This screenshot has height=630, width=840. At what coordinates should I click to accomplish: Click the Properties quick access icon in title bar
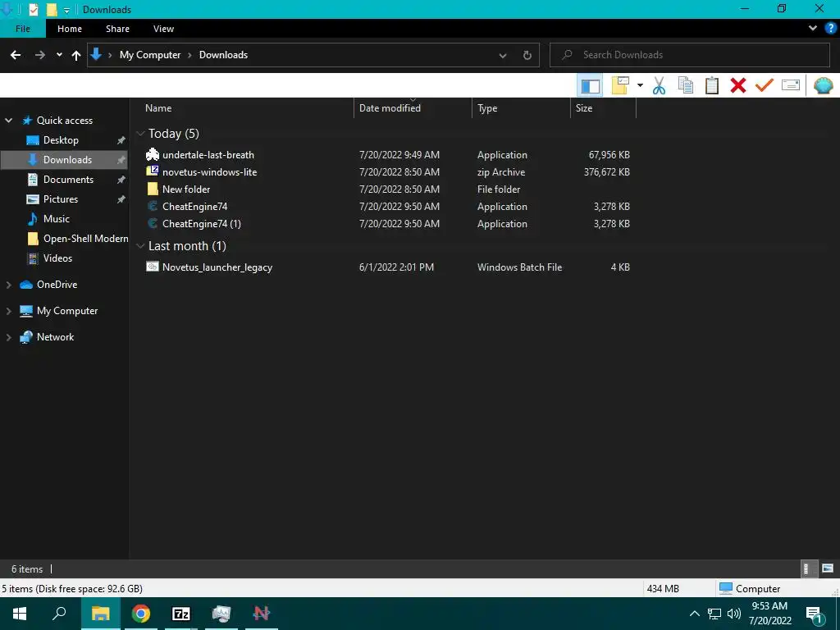[x=33, y=9]
